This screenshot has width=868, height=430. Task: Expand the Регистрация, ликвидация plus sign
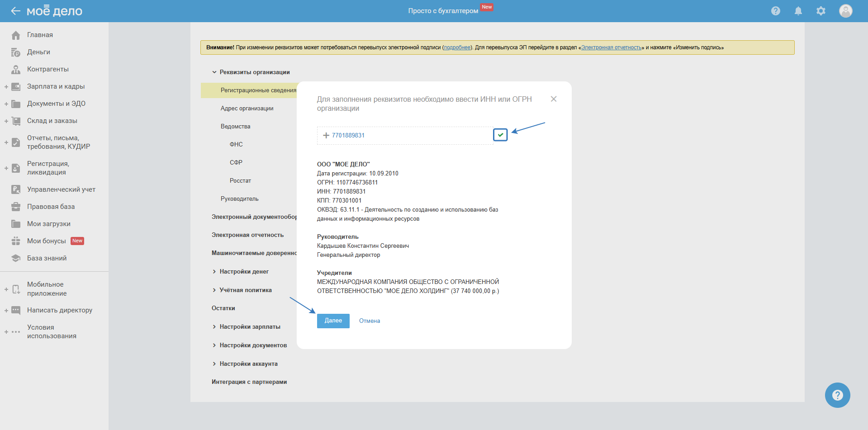coord(6,168)
